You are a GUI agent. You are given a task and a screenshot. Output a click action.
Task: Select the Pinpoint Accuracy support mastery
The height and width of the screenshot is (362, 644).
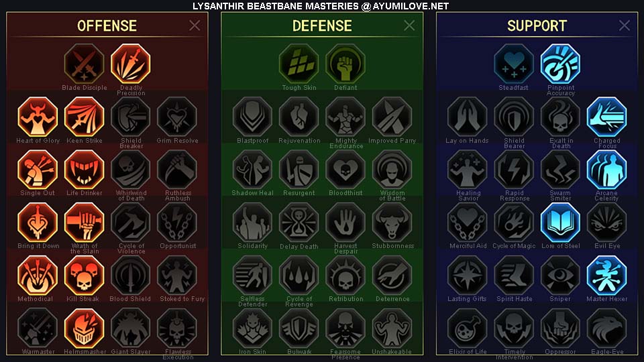point(560,64)
